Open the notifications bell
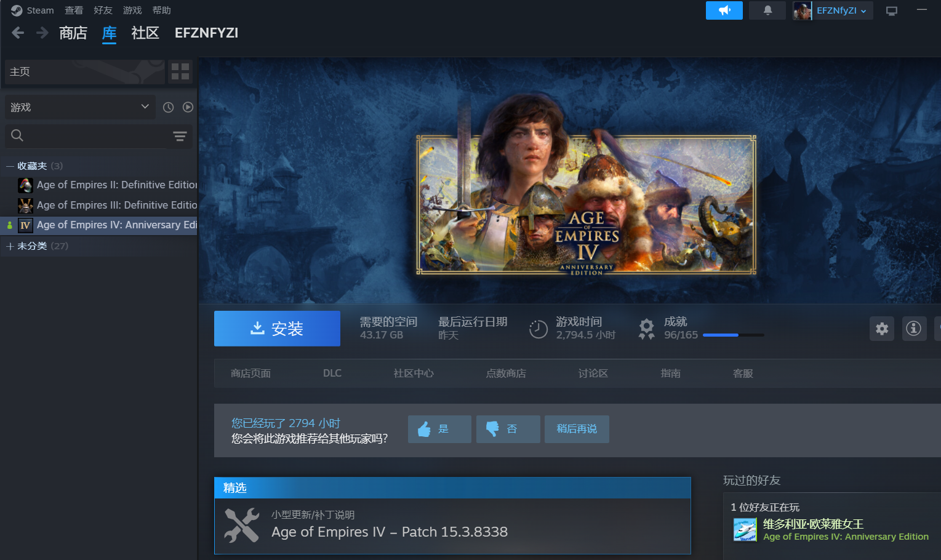The width and height of the screenshot is (941, 560). click(767, 10)
